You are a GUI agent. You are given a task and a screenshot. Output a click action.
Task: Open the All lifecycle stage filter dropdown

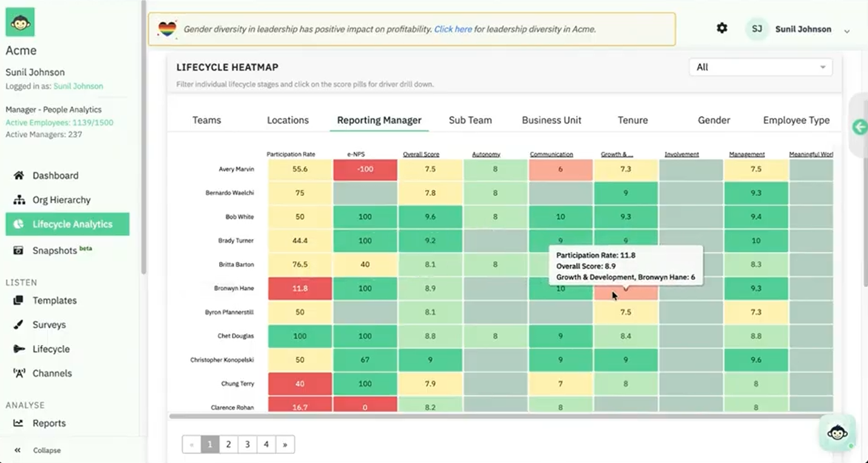pyautogui.click(x=761, y=67)
